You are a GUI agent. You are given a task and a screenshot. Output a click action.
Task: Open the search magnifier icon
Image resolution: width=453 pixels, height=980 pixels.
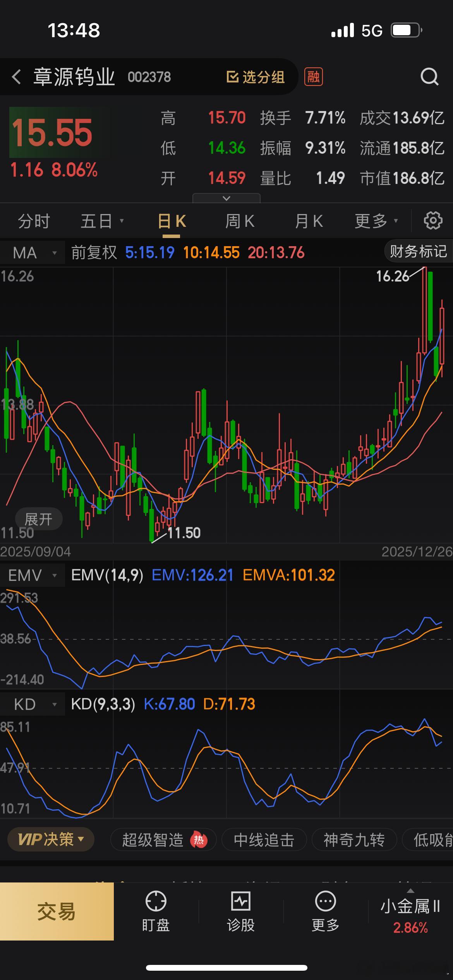(x=430, y=77)
